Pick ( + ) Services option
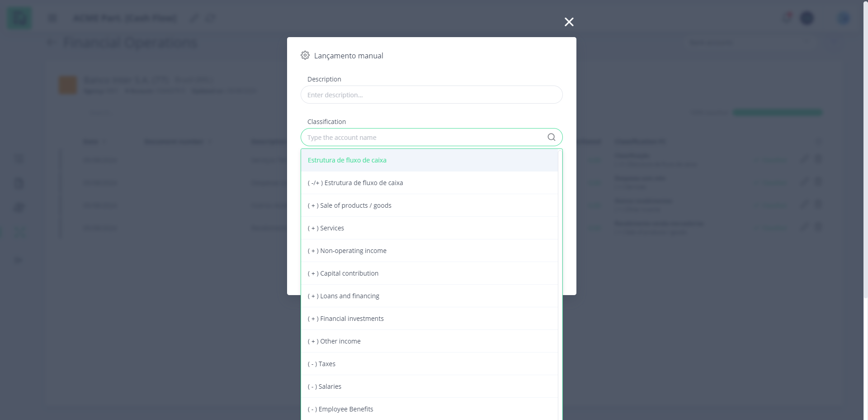The width and height of the screenshot is (868, 420). (x=429, y=228)
